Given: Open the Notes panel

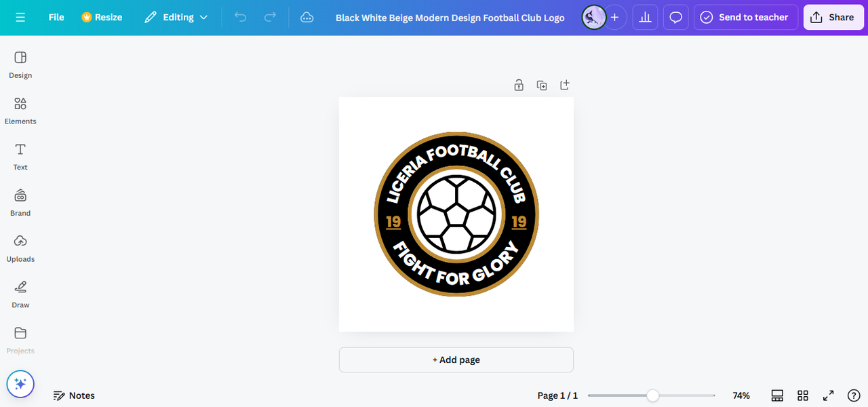Looking at the screenshot, I should pyautogui.click(x=74, y=395).
